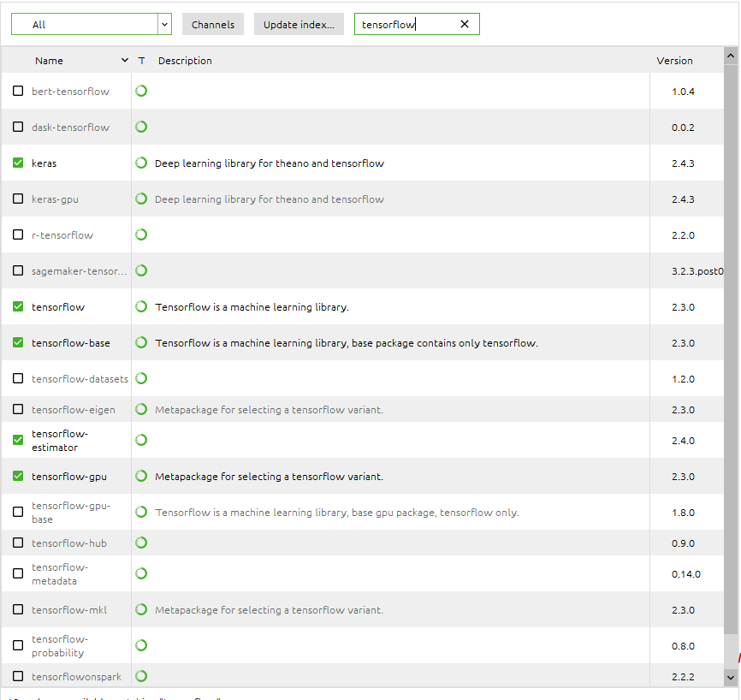Viewport: 741px width, 700px height.
Task: Click the vertical scrollbar thumb
Action: (731, 349)
